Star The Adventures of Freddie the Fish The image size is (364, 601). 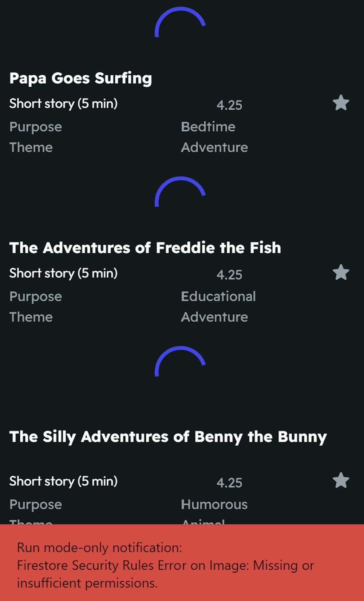[x=341, y=273]
